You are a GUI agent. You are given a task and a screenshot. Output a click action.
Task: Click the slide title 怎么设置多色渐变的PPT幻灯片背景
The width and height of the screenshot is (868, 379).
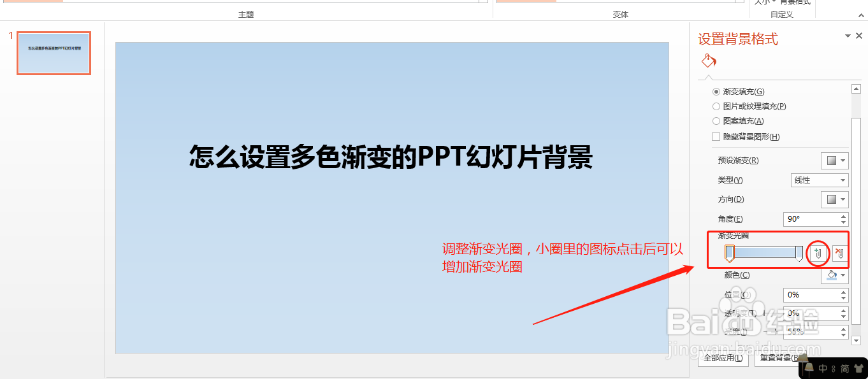click(391, 157)
